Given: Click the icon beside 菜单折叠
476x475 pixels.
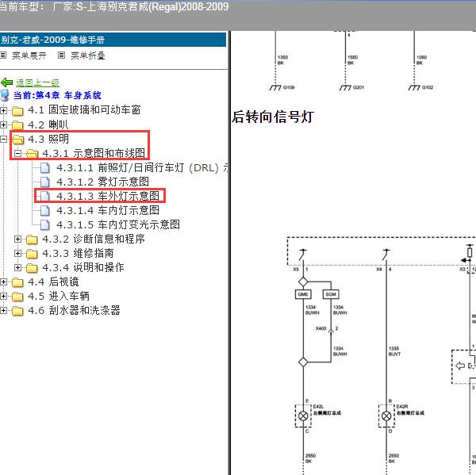Looking at the screenshot, I should pyautogui.click(x=61, y=56).
